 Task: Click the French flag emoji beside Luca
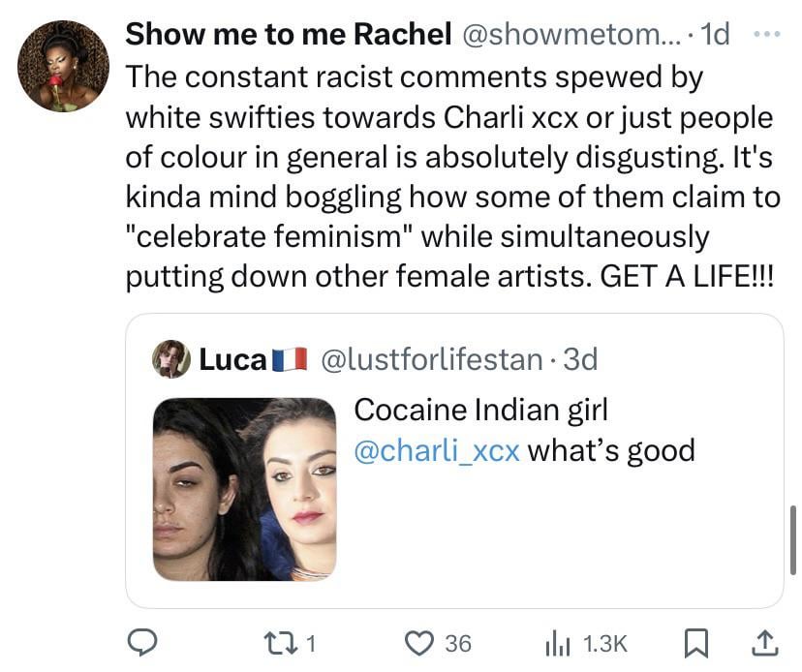(x=289, y=360)
